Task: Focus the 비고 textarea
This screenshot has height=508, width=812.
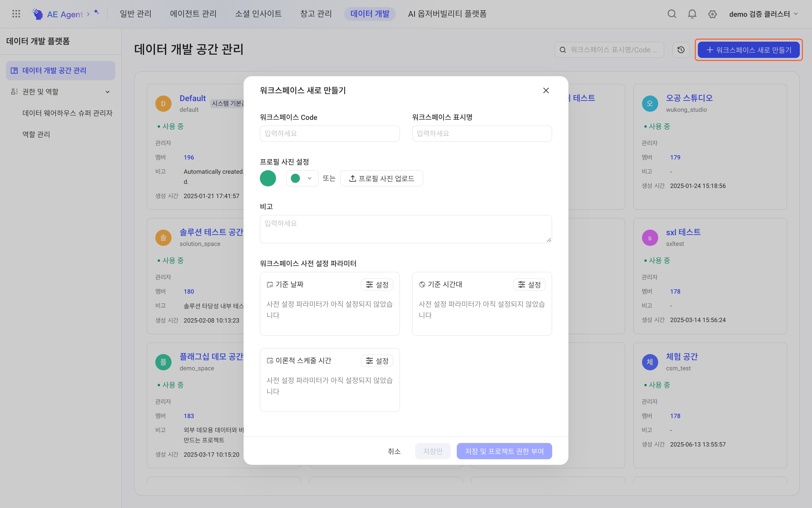Action: pos(406,229)
